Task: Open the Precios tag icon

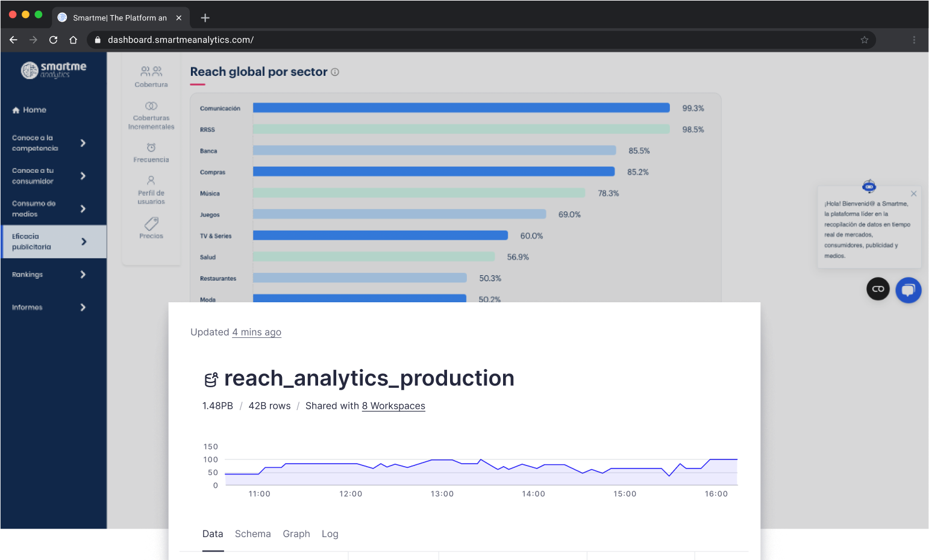Action: (151, 224)
